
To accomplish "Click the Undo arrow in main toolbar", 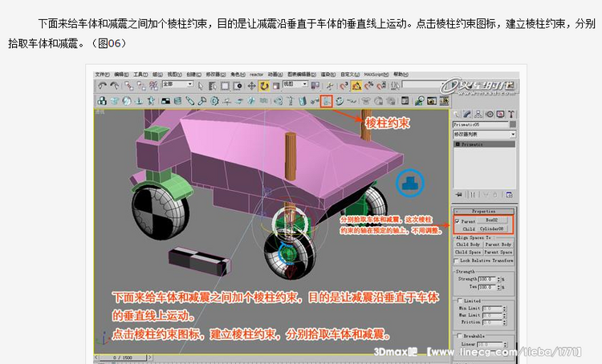I will 102,85.
